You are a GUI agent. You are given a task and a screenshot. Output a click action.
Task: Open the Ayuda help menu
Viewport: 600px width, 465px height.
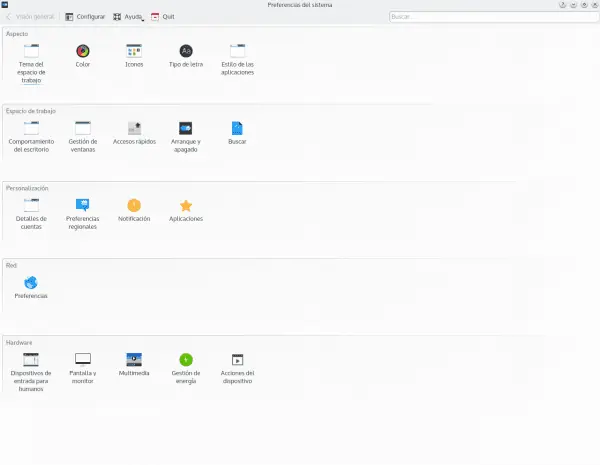coord(129,17)
